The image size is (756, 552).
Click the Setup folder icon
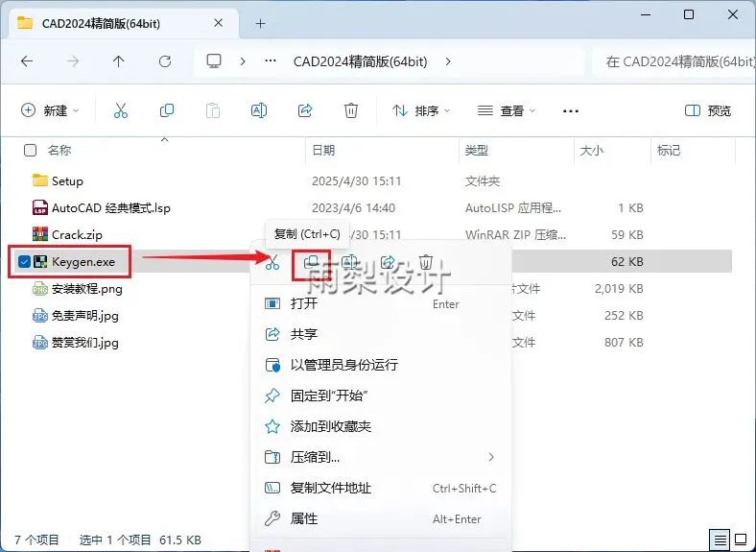pos(40,180)
